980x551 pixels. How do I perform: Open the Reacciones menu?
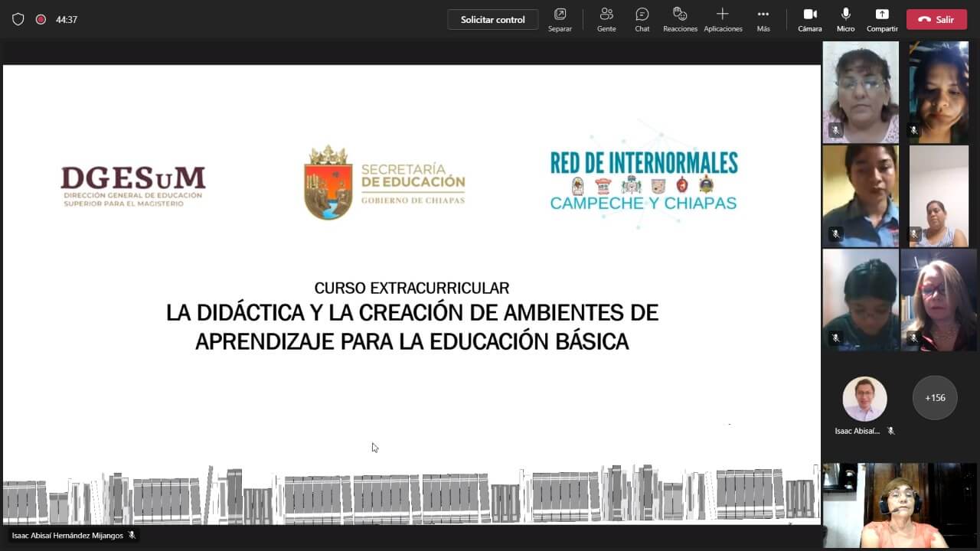coord(680,19)
